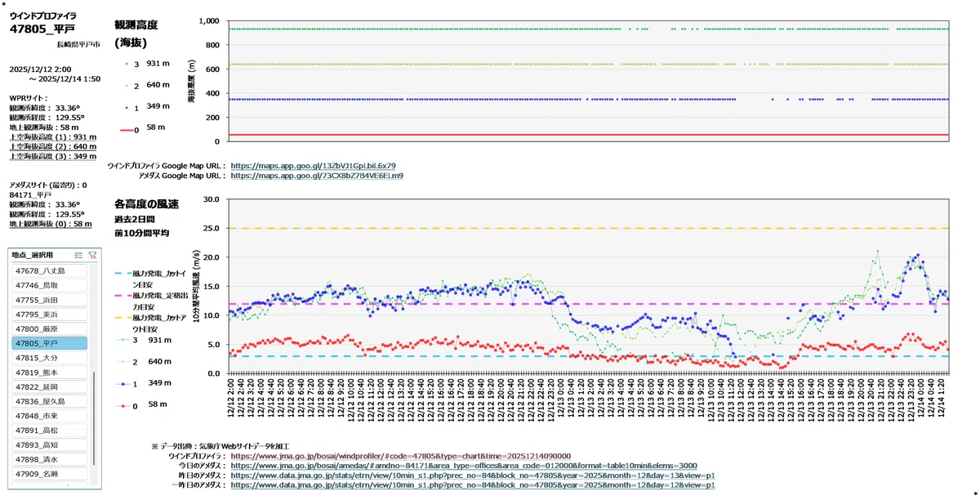The height and width of the screenshot is (500, 980).
Task: Select station 47795_美浜 in the slicer
Action: (x=49, y=315)
